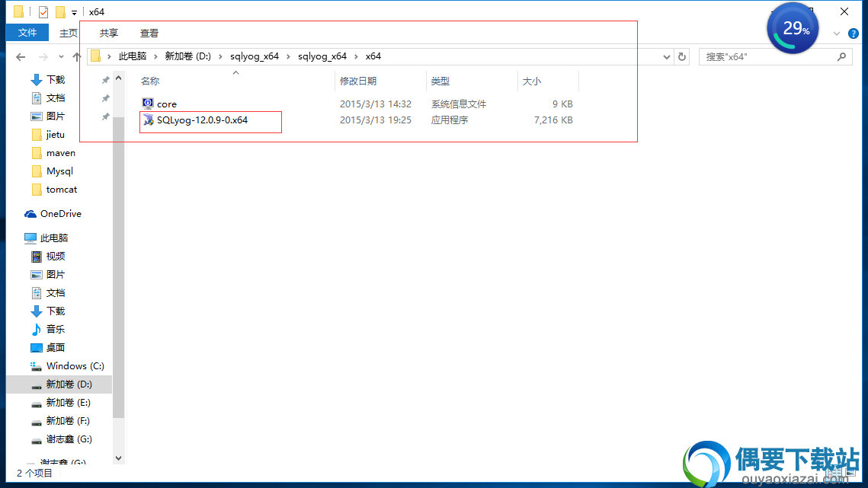Click the SQLyog application icon
The width and height of the screenshot is (868, 488).
148,120
